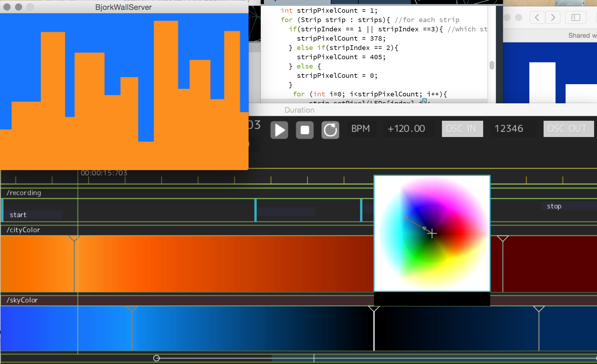Click the browser forward arrow button
The height and width of the screenshot is (364, 597).
coord(553,17)
